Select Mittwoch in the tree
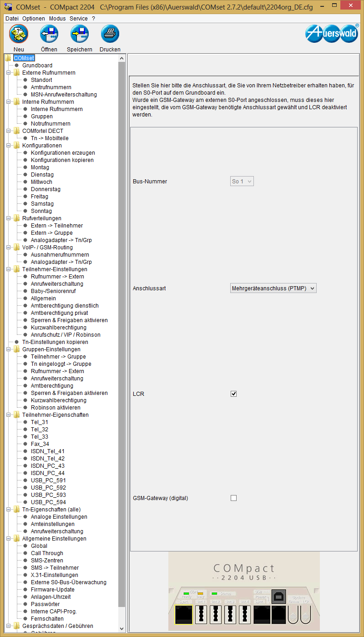This screenshot has height=637, width=364. pyautogui.click(x=41, y=182)
